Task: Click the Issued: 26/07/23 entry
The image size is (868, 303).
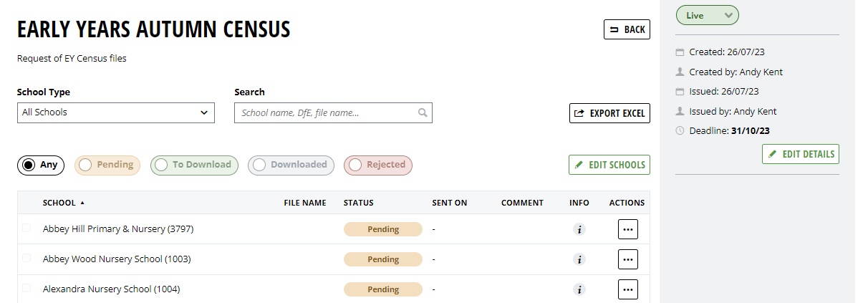Action: click(x=724, y=92)
